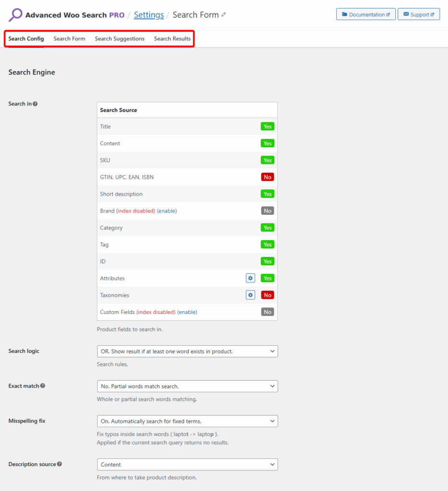The height and width of the screenshot is (491, 448).
Task: Open the Search logic dropdown
Action: [x=187, y=351]
